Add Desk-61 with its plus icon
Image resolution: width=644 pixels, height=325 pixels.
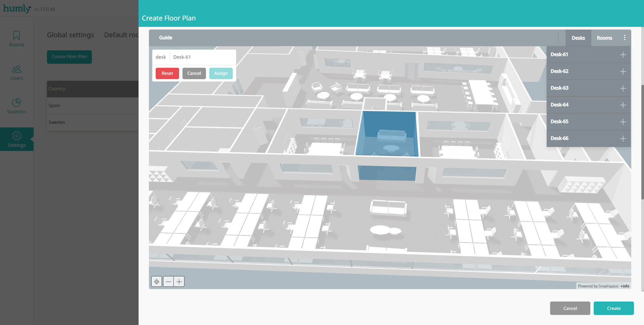pos(623,55)
